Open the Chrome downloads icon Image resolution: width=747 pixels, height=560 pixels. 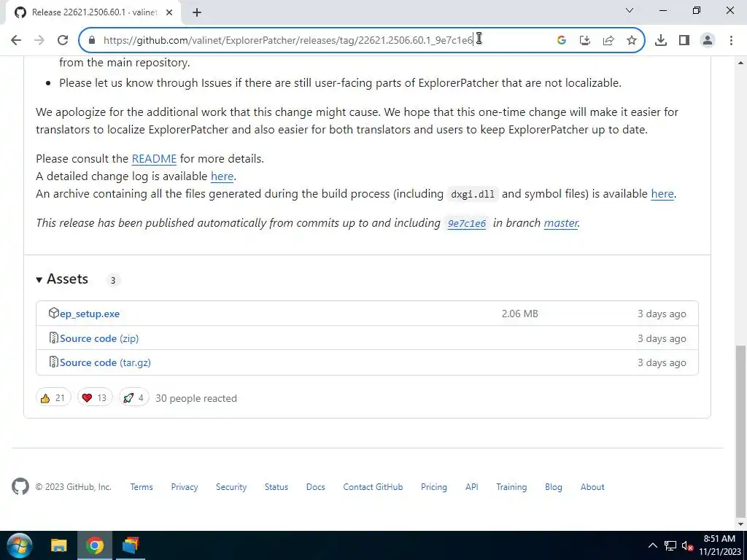(x=661, y=40)
